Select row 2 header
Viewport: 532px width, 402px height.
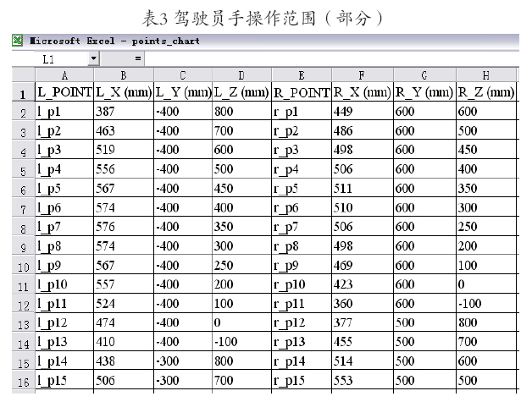(x=24, y=111)
